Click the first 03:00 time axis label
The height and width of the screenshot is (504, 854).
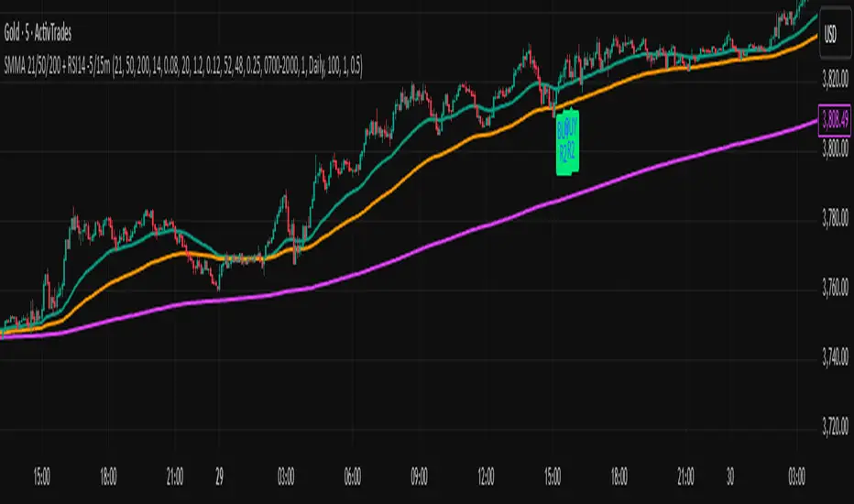click(286, 477)
